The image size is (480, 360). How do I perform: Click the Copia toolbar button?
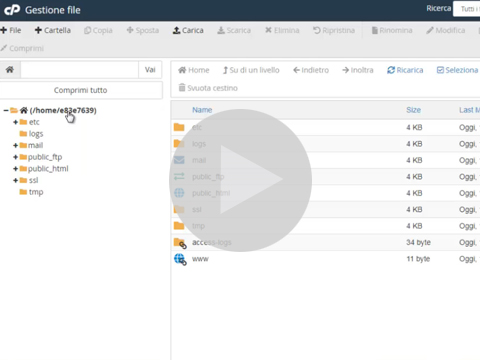pyautogui.click(x=98, y=30)
